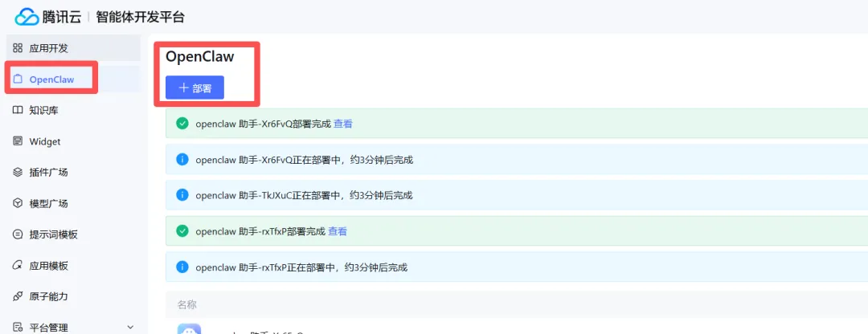The height and width of the screenshot is (334, 868).
Task: Click the Tencent Cloud logo
Action: click(x=27, y=17)
